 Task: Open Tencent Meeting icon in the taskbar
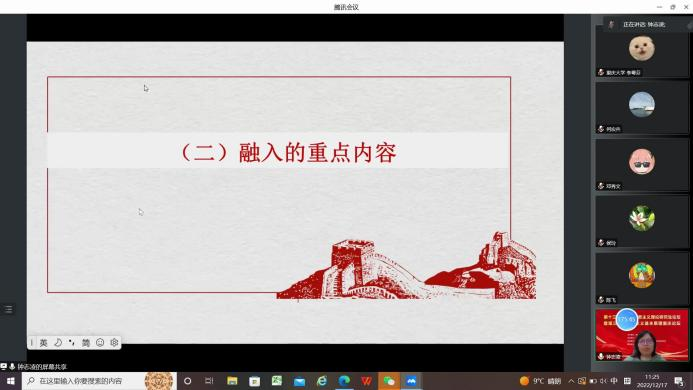(x=411, y=381)
